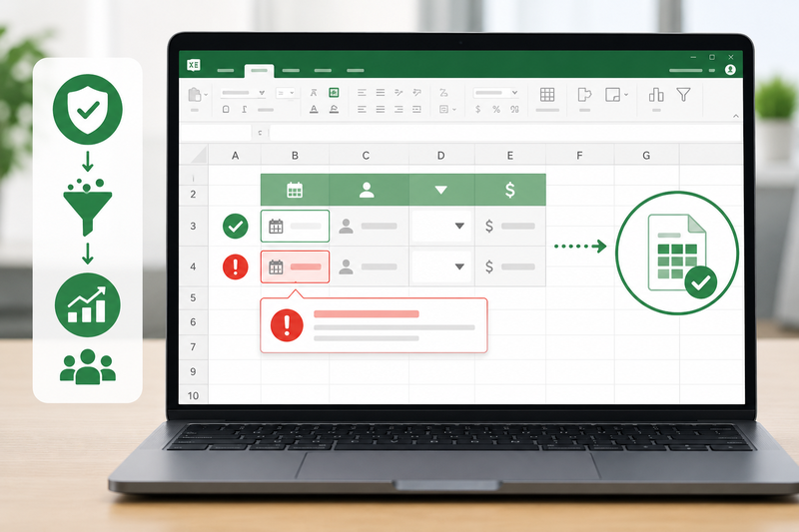Select column A header

(x=235, y=156)
